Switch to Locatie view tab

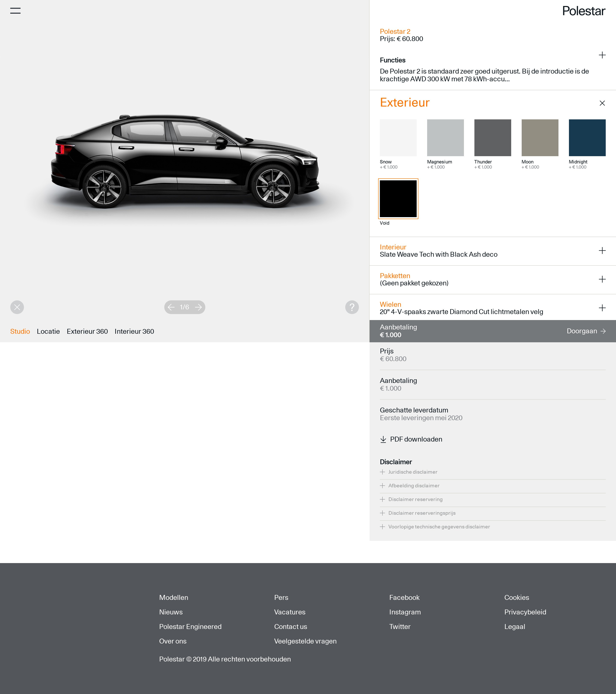pyautogui.click(x=48, y=331)
